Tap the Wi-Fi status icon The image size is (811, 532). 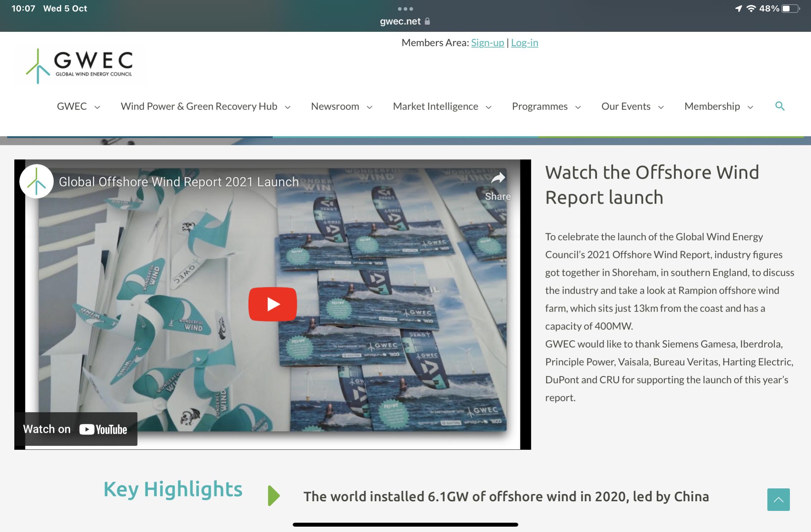pyautogui.click(x=751, y=9)
